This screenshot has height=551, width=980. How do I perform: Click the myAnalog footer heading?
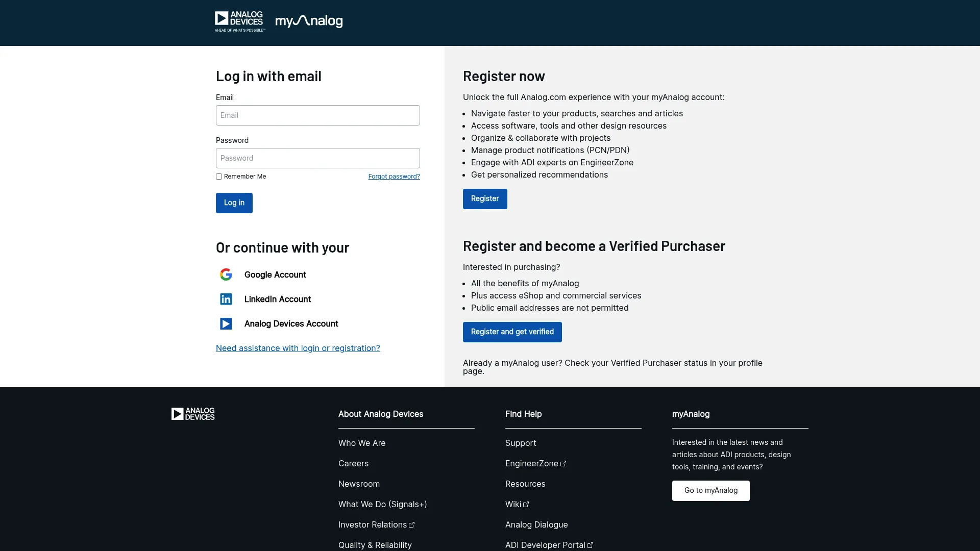click(691, 414)
